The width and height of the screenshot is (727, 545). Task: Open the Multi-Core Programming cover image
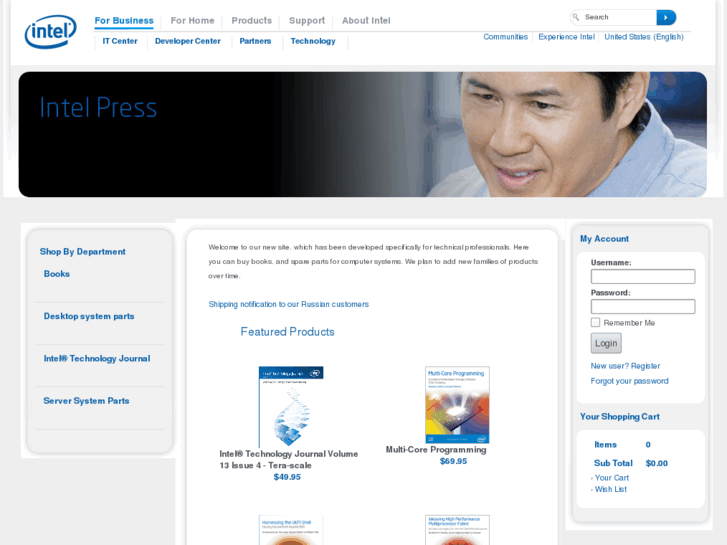457,405
